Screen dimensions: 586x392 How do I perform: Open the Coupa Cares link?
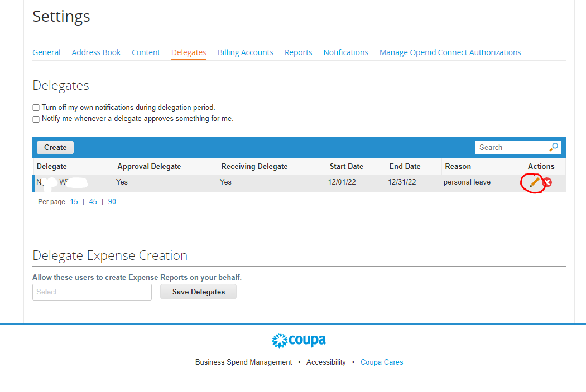click(382, 362)
